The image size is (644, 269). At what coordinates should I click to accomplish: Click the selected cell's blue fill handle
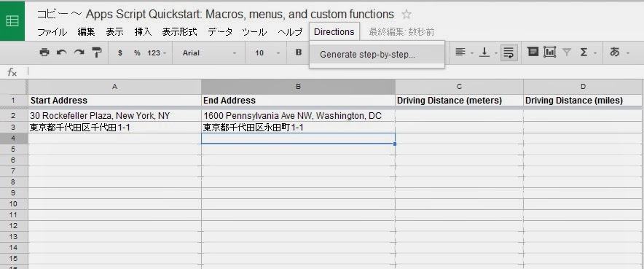(x=395, y=144)
